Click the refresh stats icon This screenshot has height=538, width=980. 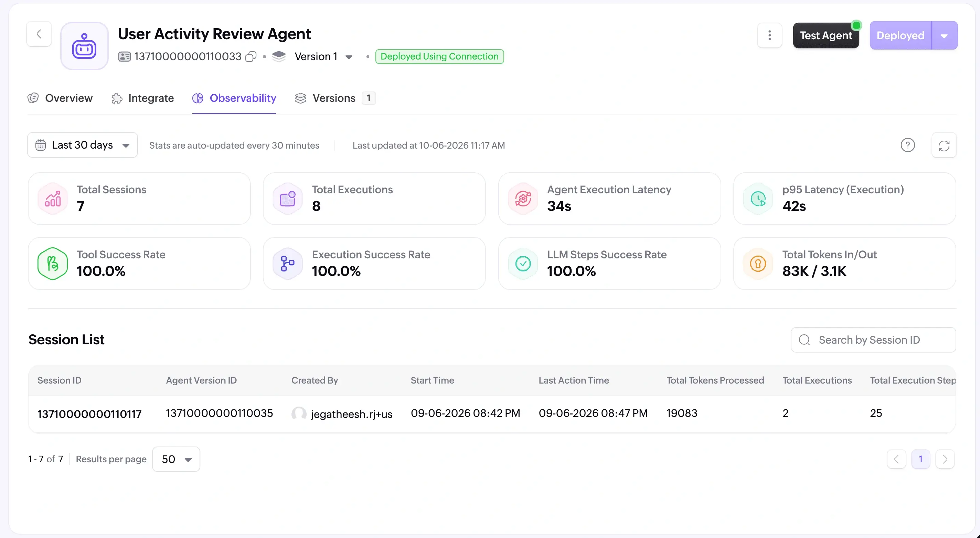tap(944, 145)
